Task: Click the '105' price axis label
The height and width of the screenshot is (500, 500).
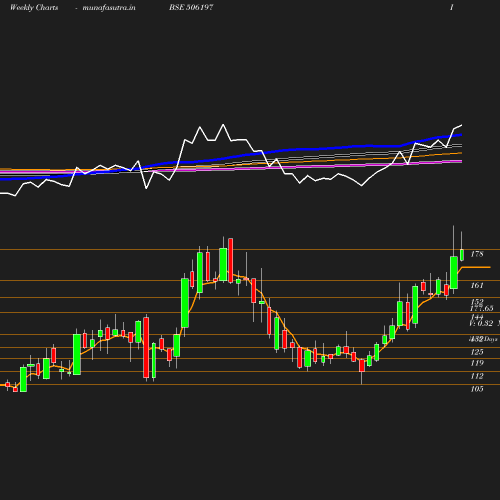Action: click(477, 389)
